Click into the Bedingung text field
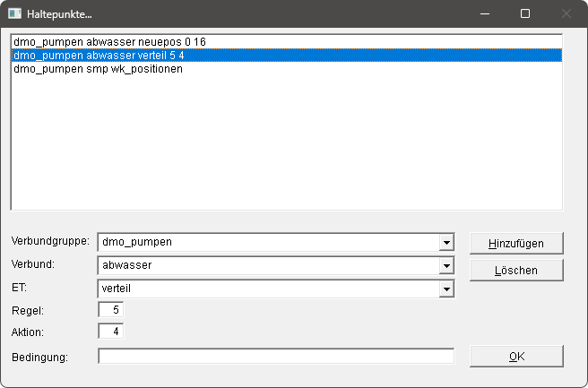The image size is (588, 388). [x=276, y=357]
